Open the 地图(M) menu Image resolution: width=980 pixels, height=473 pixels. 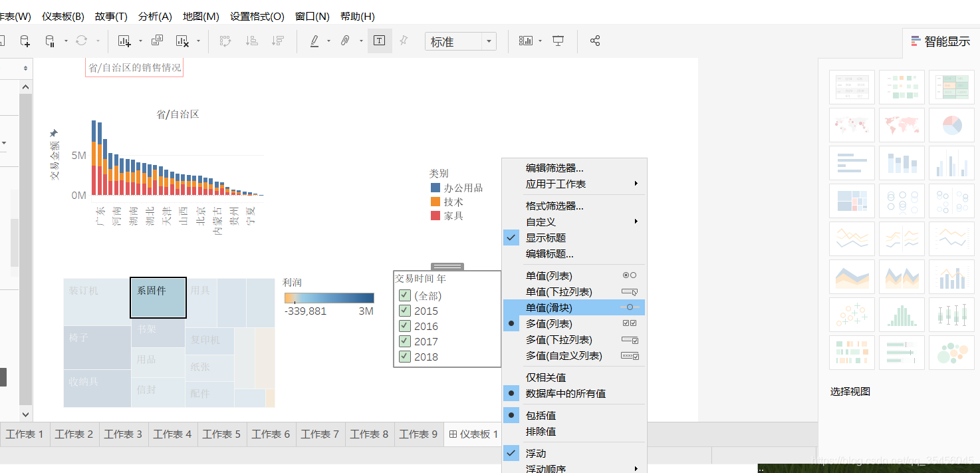click(201, 16)
